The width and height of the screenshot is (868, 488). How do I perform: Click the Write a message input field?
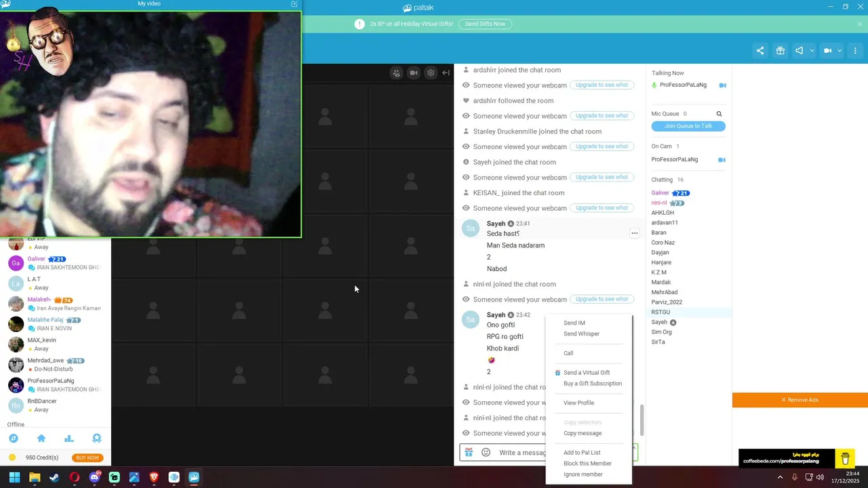(x=522, y=453)
